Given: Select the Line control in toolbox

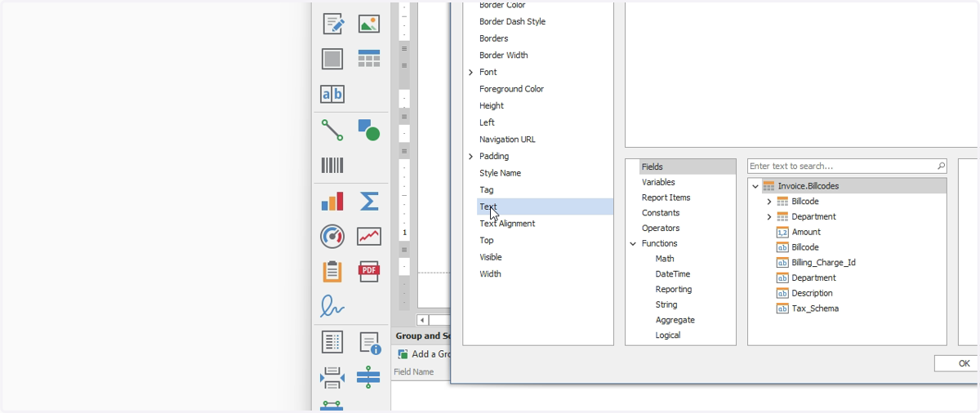Looking at the screenshot, I should tap(332, 130).
